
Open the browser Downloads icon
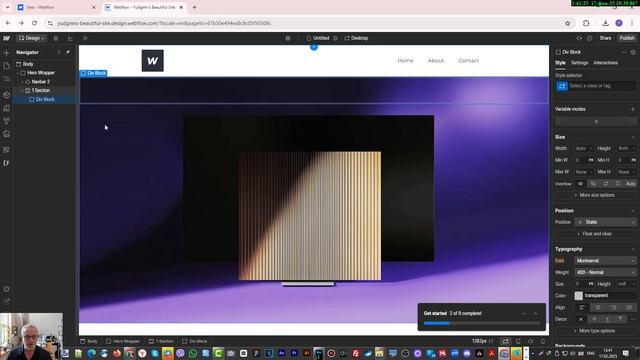[x=605, y=23]
